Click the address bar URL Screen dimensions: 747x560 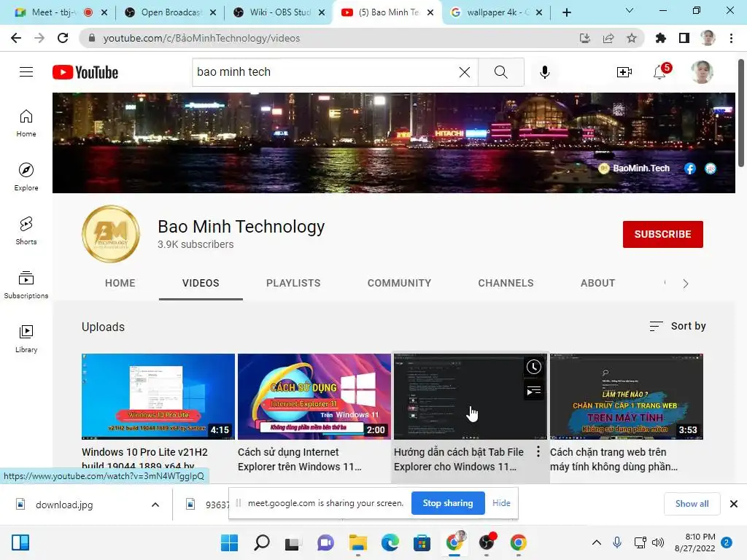point(201,38)
